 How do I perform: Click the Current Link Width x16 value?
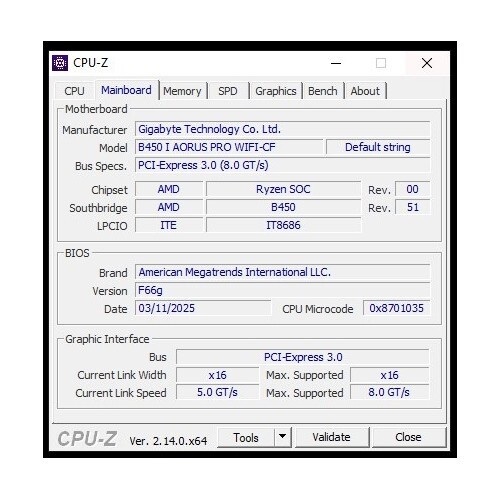[217, 375]
